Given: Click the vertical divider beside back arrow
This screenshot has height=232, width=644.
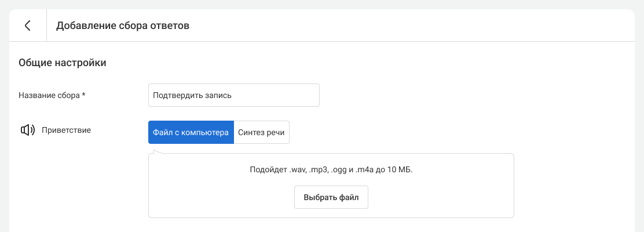Looking at the screenshot, I should (x=46, y=26).
